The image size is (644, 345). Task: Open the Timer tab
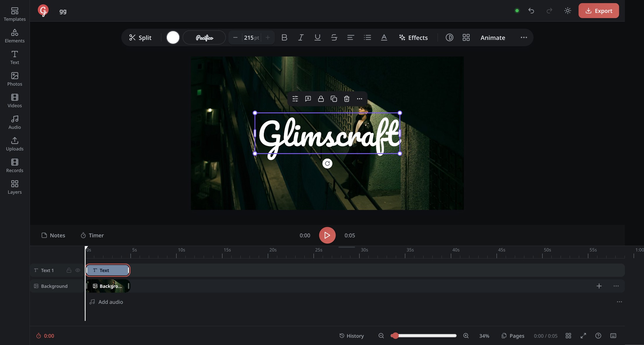pos(92,235)
